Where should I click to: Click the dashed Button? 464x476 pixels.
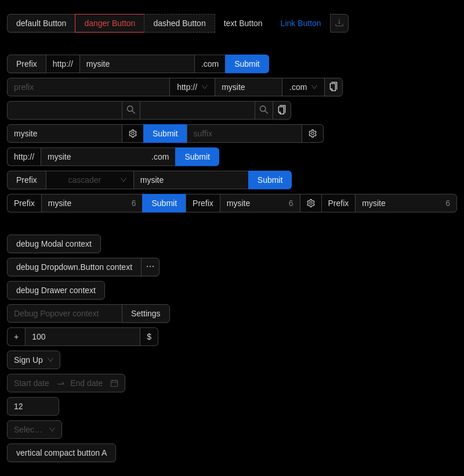[179, 23]
